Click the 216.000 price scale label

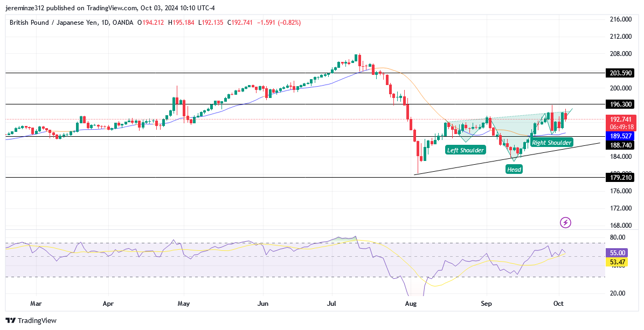620,19
